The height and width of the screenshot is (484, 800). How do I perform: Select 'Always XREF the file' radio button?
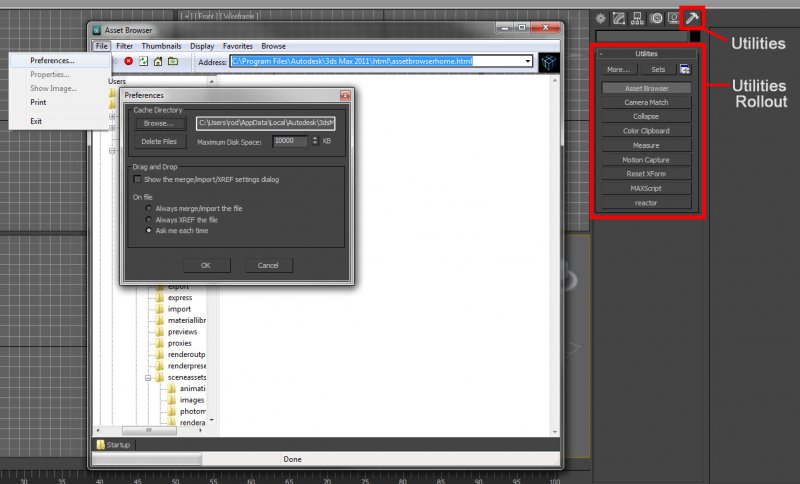tap(148, 219)
